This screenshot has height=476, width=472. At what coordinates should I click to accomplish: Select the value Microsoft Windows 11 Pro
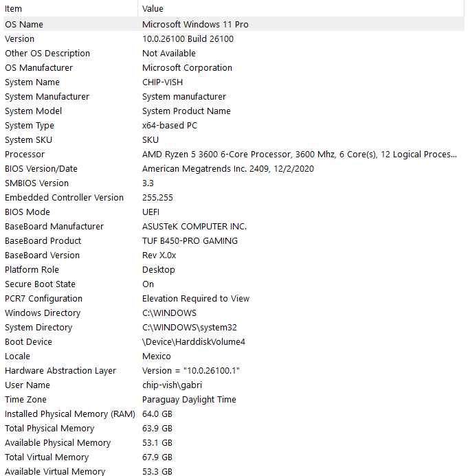coord(195,24)
